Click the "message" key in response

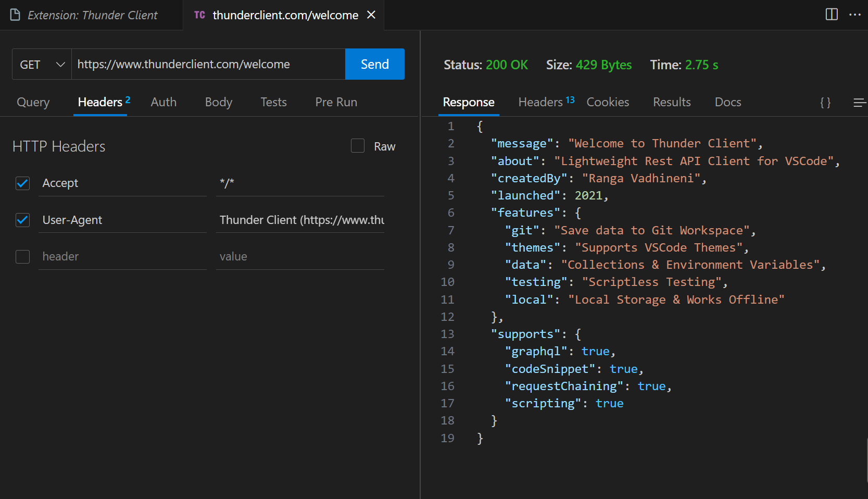coord(522,143)
